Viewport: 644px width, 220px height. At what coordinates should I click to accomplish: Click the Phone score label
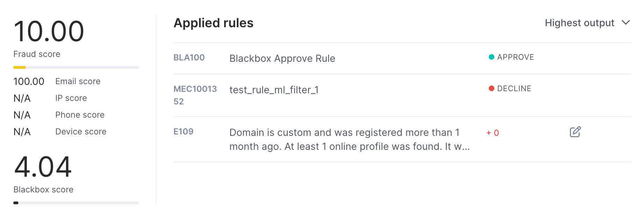click(80, 115)
